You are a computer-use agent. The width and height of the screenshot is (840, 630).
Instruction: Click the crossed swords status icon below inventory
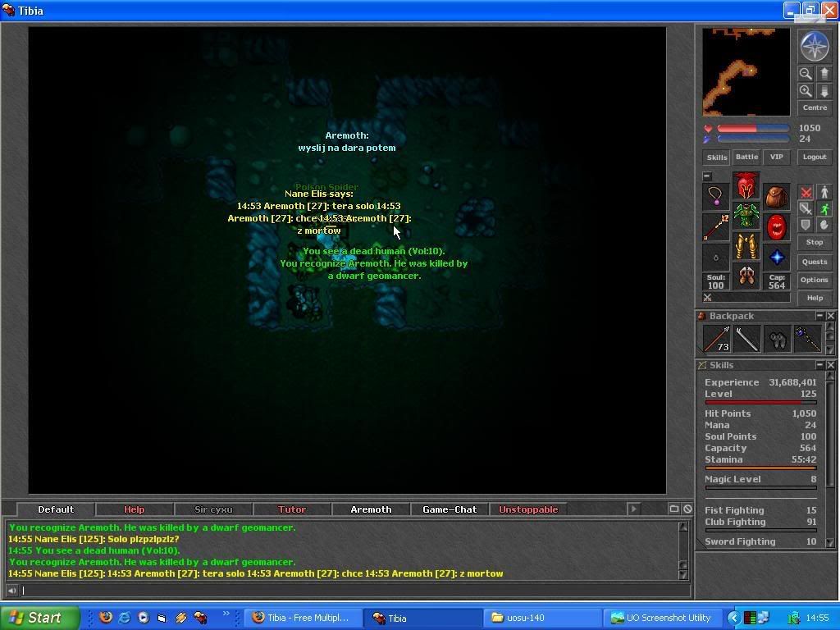708,297
